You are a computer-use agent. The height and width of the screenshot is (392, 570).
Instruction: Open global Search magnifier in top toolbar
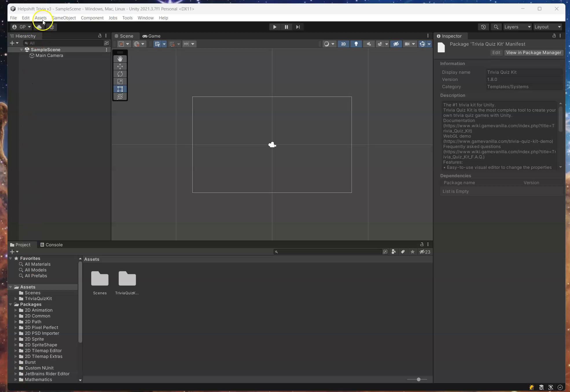click(x=496, y=27)
